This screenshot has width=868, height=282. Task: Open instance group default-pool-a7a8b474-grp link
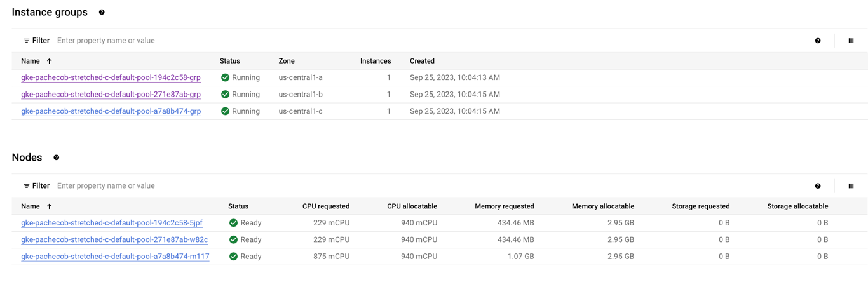tap(111, 111)
